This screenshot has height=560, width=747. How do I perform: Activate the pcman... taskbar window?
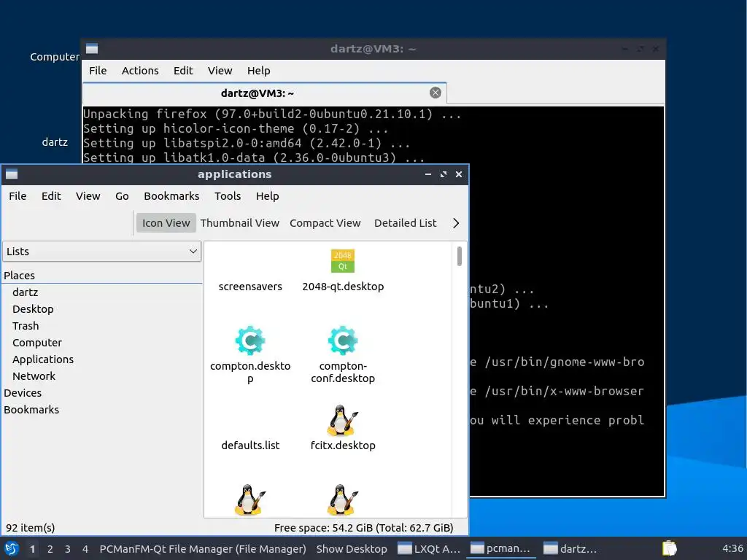point(501,549)
